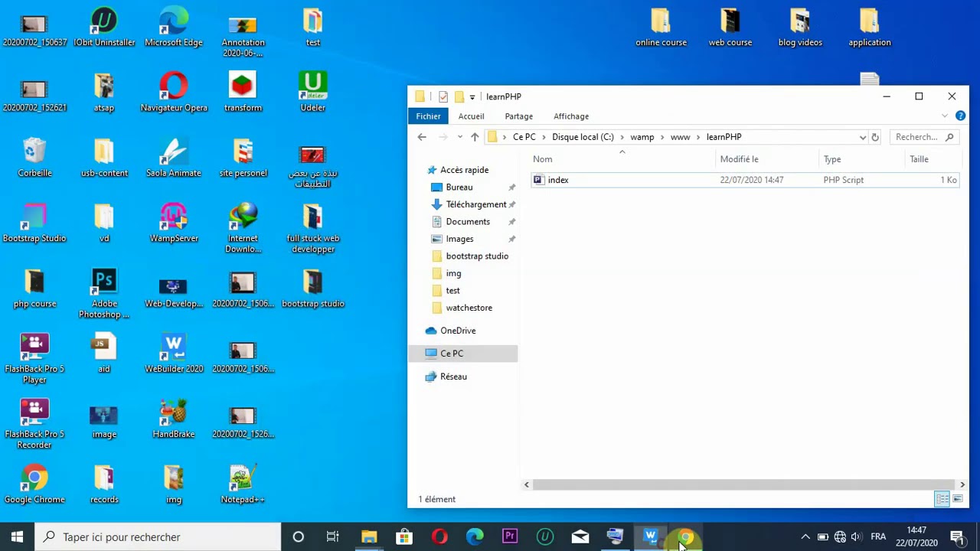The height and width of the screenshot is (551, 980).
Task: Open the recent locations dropdown arrow
Action: 459,137
